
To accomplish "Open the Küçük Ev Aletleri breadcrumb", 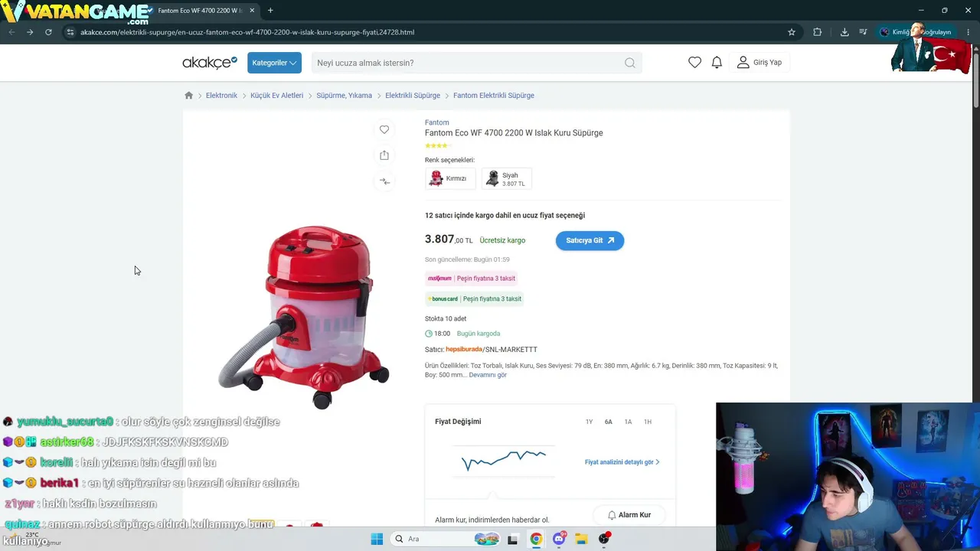I will pos(277,96).
